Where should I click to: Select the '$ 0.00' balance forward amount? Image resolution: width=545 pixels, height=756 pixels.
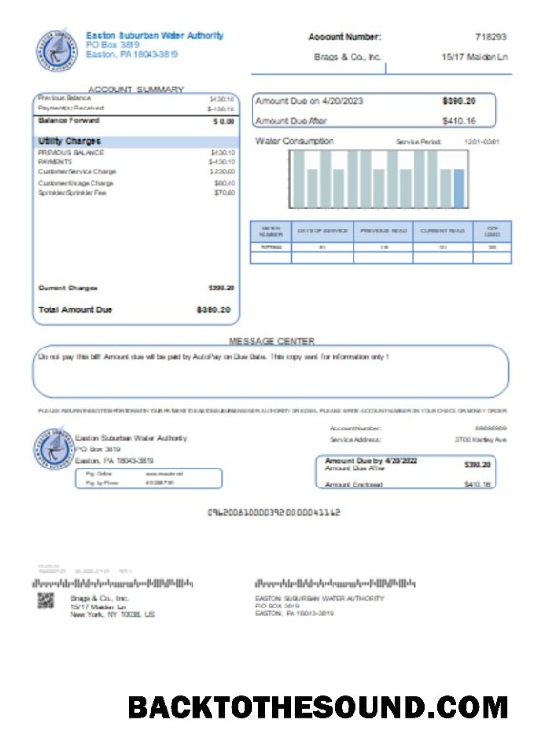(x=224, y=121)
